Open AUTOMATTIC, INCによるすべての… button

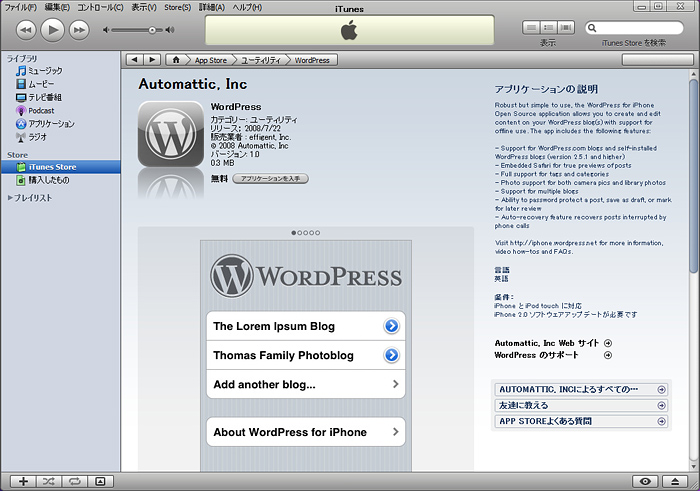pos(581,389)
